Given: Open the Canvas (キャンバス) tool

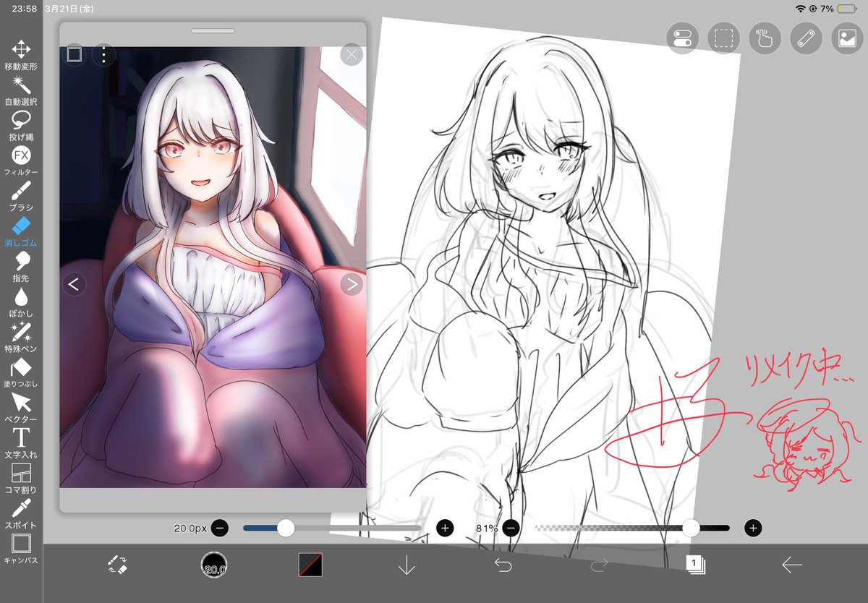Looking at the screenshot, I should coord(21,549).
